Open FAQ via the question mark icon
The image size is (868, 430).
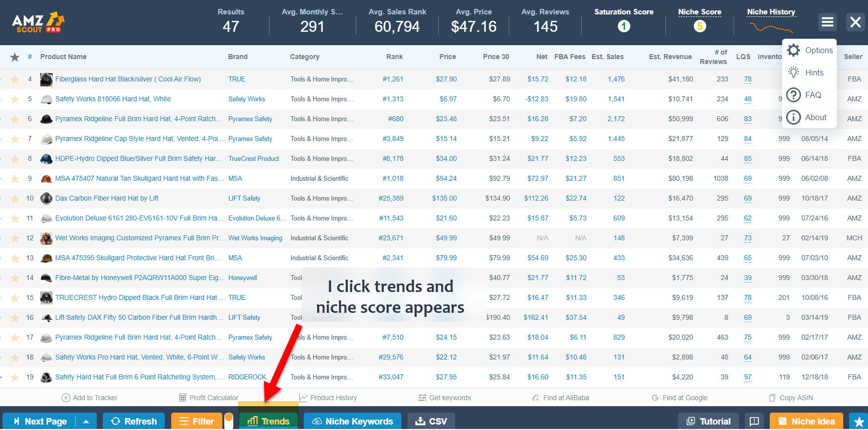pos(794,95)
